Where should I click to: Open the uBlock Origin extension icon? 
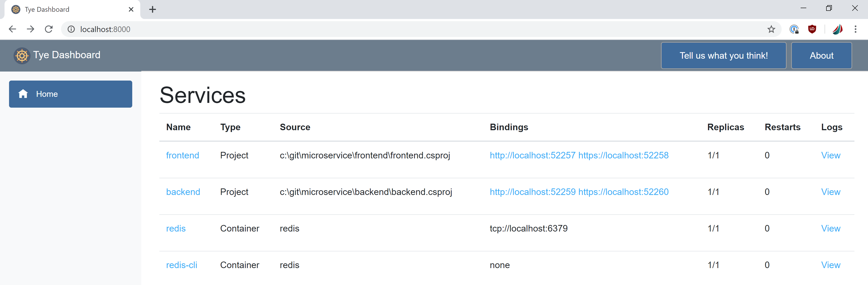[x=812, y=29]
